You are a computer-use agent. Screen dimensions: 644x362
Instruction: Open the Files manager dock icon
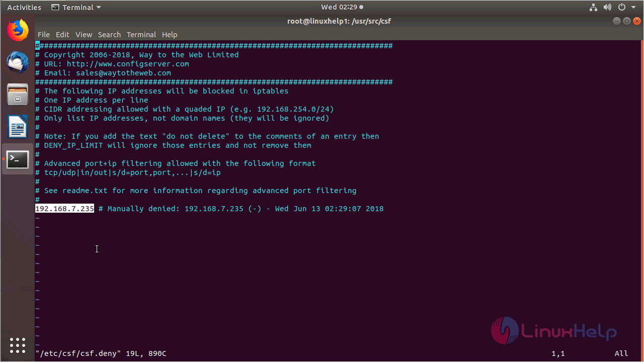point(18,95)
